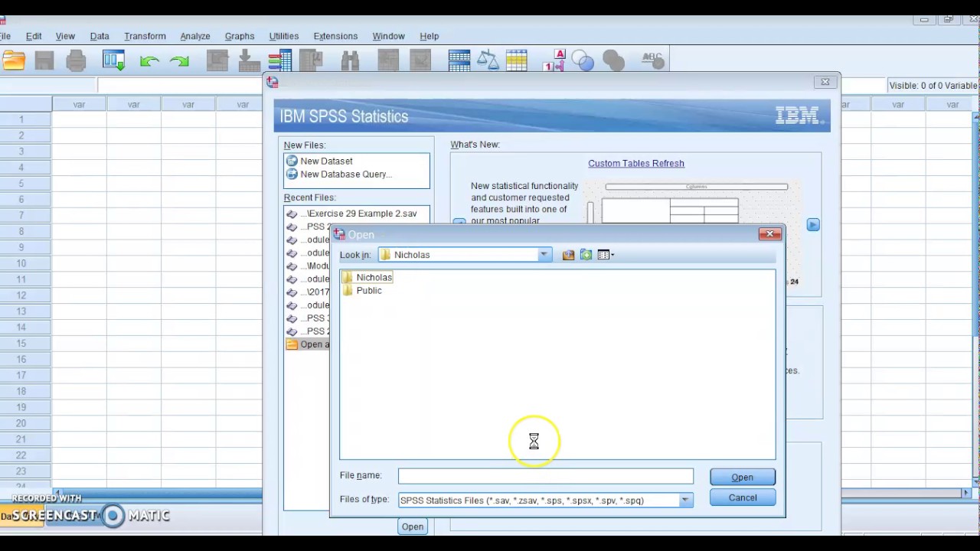Click the Run descriptive statistics icon

pyautogui.click(x=311, y=60)
